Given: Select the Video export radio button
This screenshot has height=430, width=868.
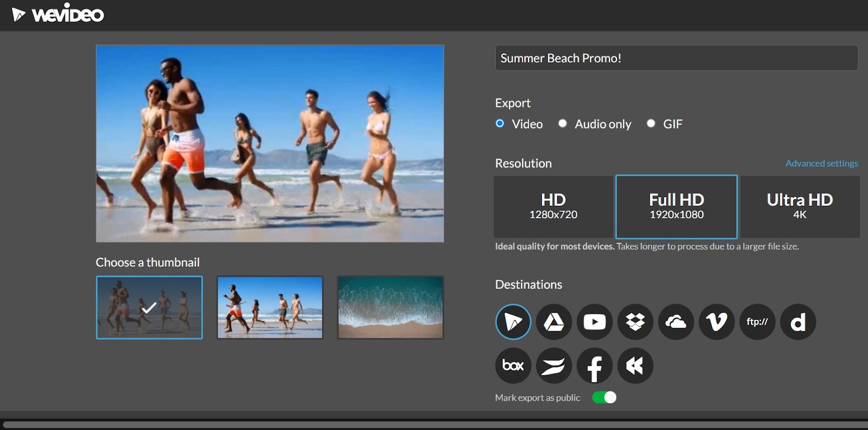Looking at the screenshot, I should click(500, 124).
